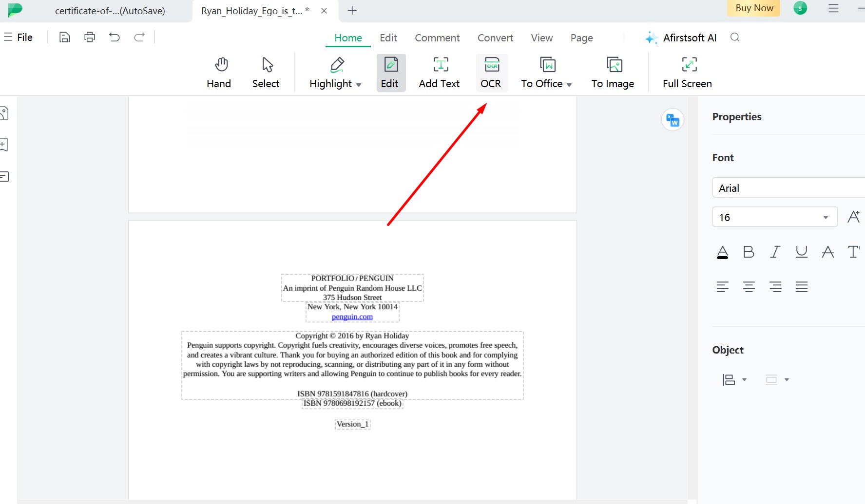The height and width of the screenshot is (504, 865).
Task: Toggle the Edit tool in ribbon
Action: coord(391,73)
